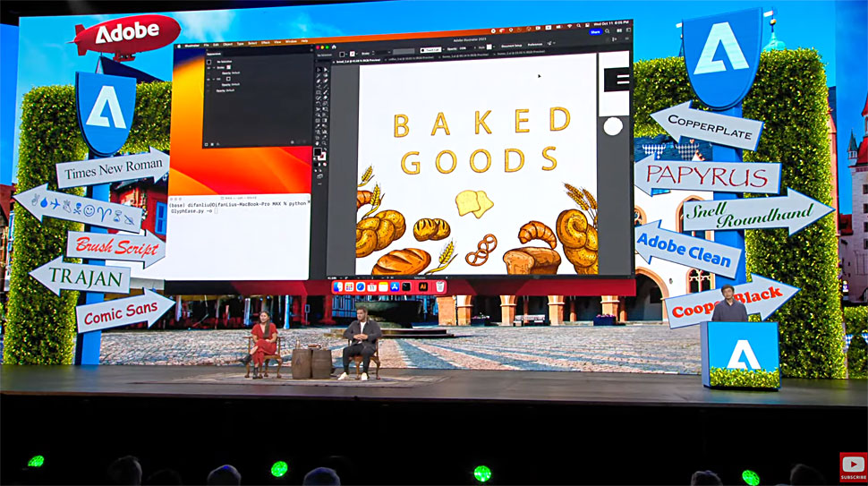The image size is (868, 486).
Task: Expand the Fill row in Appearance panel
Action: 214,79
